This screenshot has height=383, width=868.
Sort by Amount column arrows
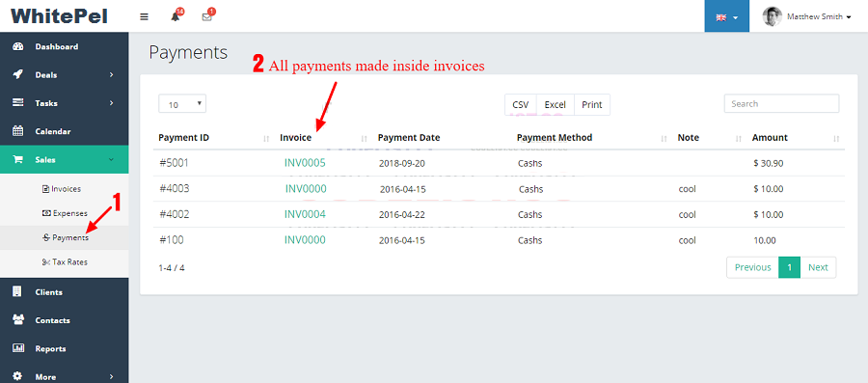[x=836, y=138]
